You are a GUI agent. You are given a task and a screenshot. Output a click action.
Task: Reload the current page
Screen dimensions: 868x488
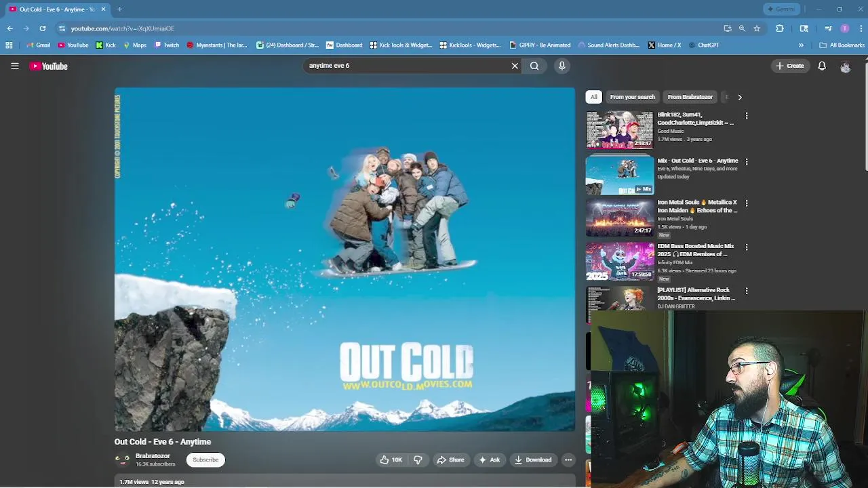pyautogui.click(x=43, y=28)
